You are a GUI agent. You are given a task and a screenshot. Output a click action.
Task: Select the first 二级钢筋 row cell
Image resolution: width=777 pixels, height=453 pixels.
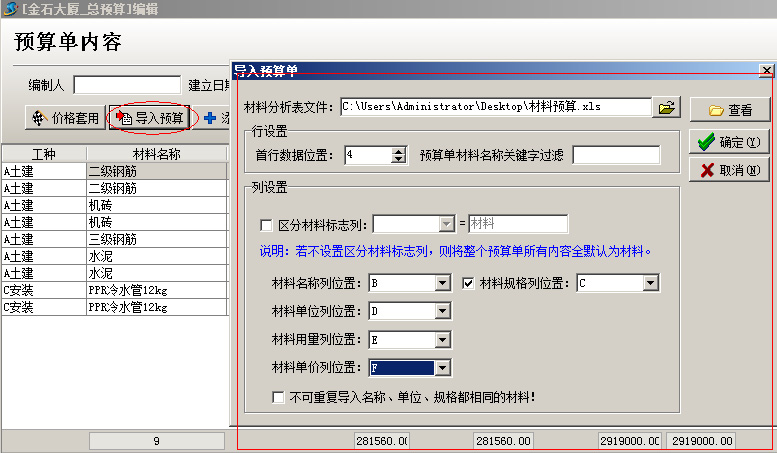pyautogui.click(x=157, y=171)
